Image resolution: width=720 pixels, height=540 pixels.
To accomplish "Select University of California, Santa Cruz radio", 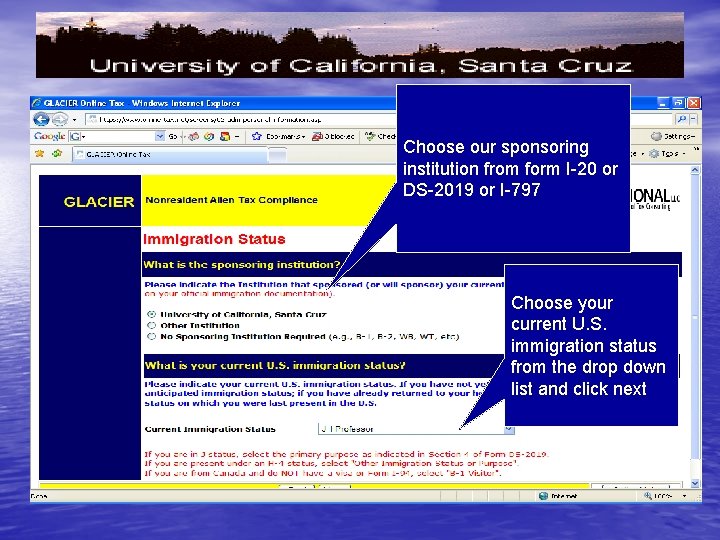I will pos(152,315).
